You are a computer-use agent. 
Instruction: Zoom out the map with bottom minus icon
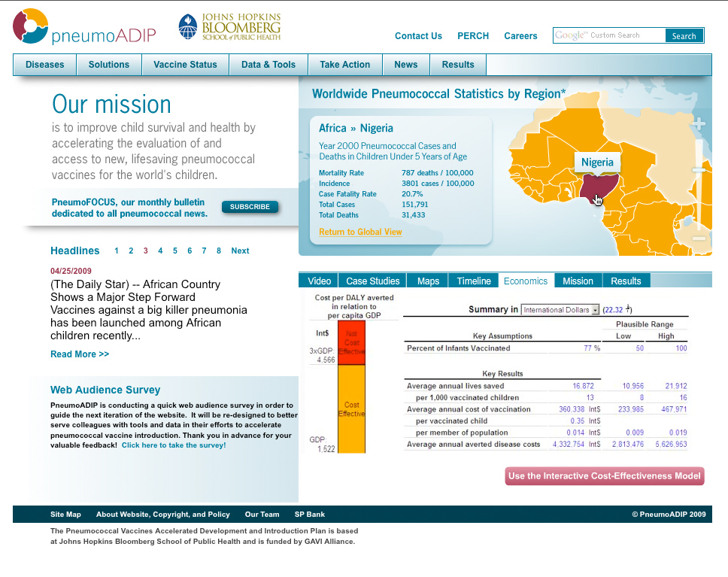699,238
